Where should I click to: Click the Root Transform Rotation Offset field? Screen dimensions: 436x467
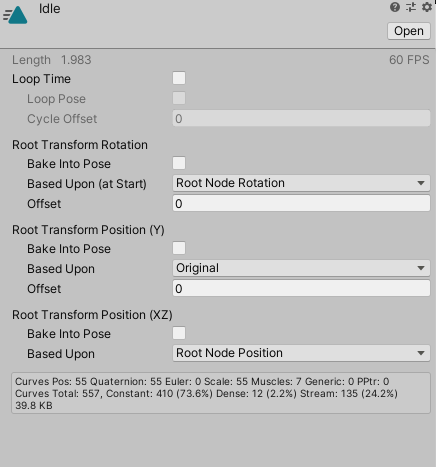click(301, 203)
